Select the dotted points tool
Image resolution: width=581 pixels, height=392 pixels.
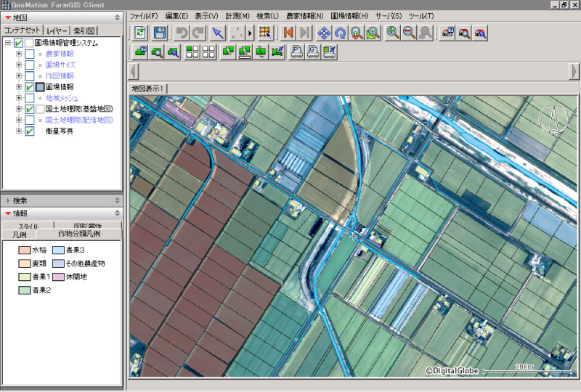tap(237, 33)
